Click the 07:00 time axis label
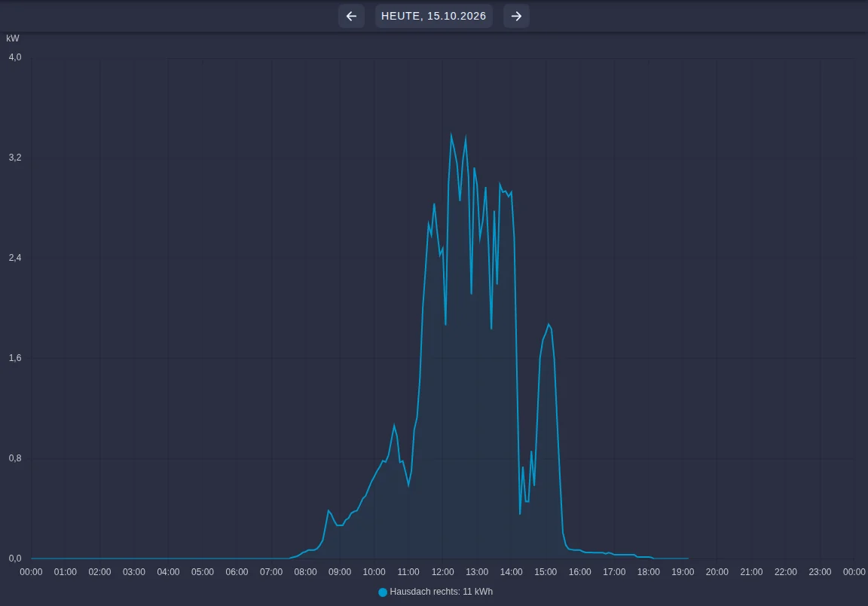This screenshot has height=606, width=868. pos(271,572)
